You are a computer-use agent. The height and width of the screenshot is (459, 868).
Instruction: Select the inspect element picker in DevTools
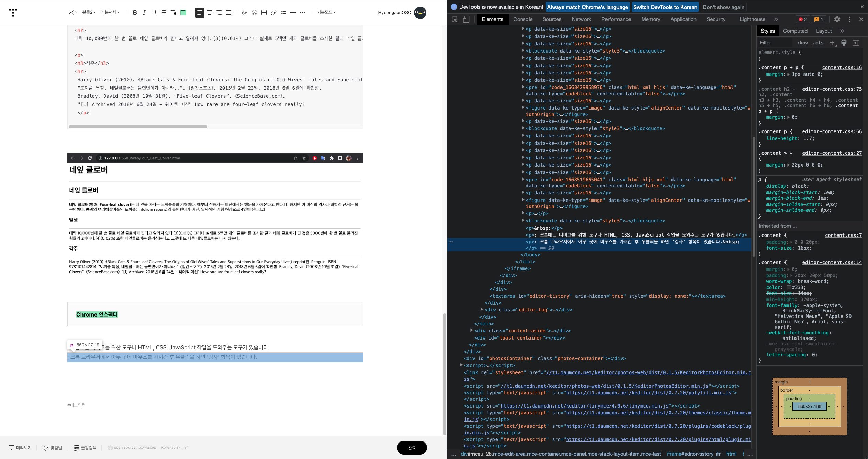pyautogui.click(x=455, y=20)
